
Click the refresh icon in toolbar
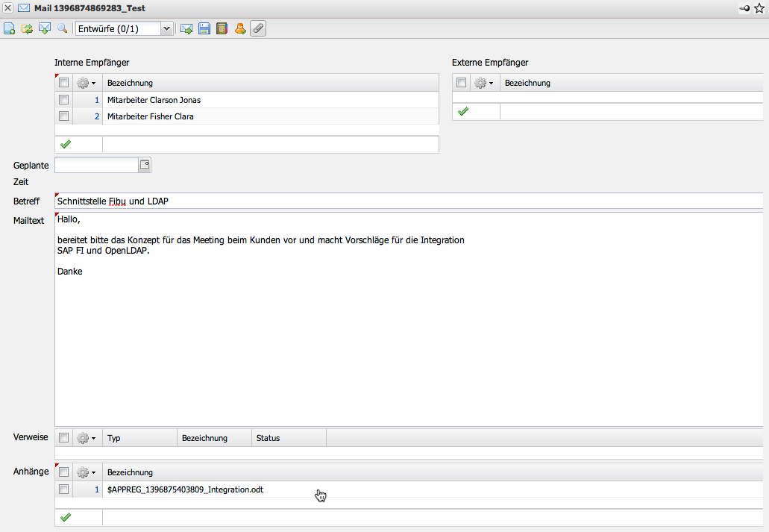pos(27,28)
